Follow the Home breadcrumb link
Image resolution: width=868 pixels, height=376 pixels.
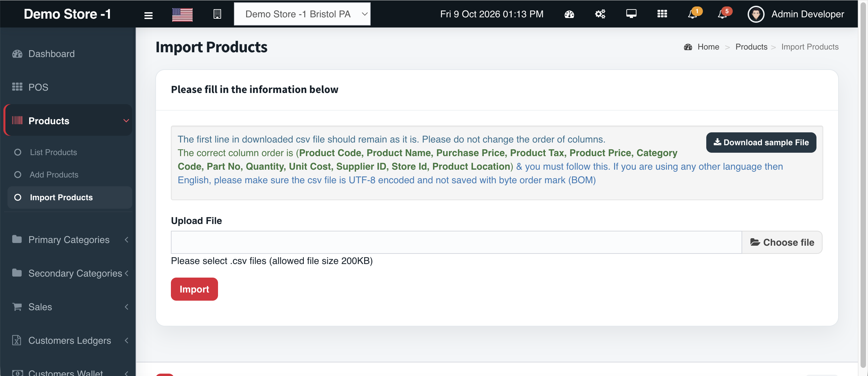coord(708,47)
